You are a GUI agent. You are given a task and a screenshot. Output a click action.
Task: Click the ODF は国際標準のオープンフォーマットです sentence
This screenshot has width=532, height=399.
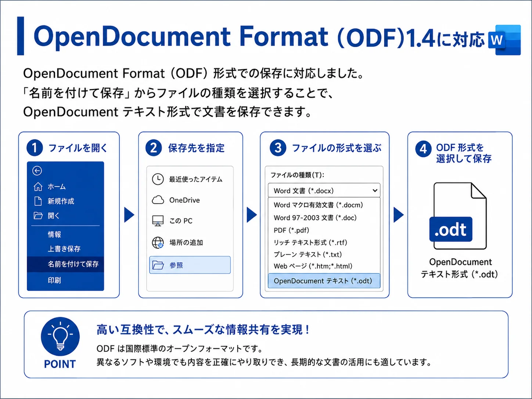(180, 348)
